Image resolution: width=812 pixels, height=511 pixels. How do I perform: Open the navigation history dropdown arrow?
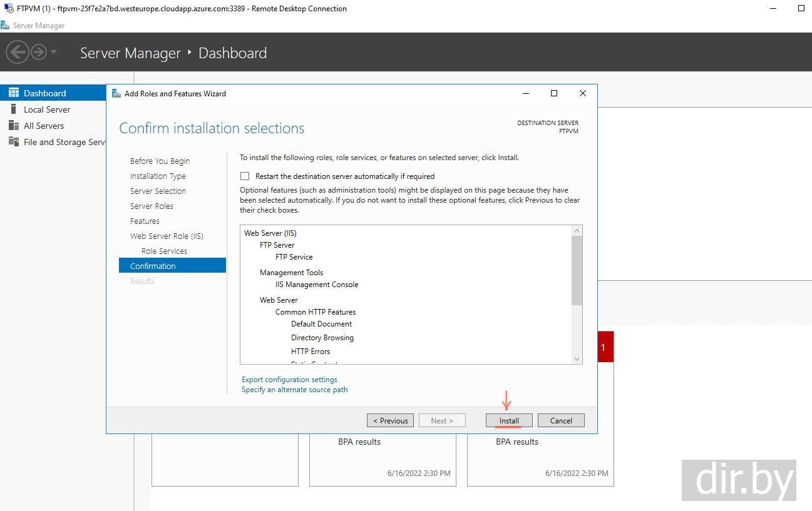click(x=54, y=52)
